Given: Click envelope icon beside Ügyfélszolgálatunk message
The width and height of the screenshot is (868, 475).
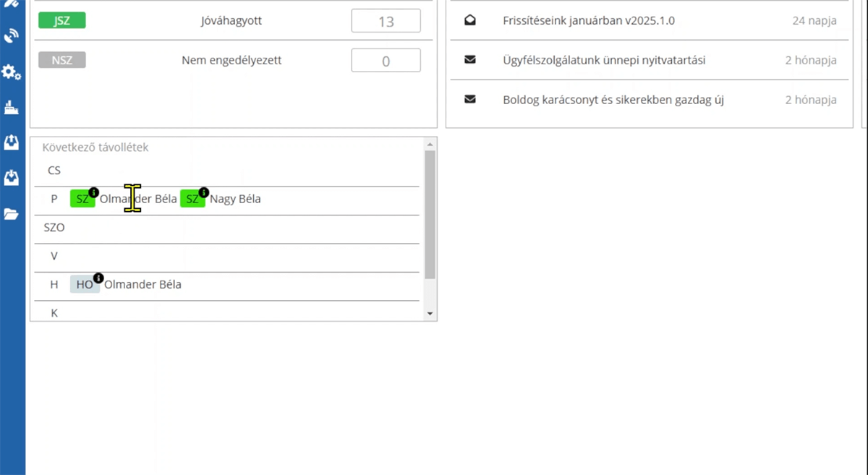Looking at the screenshot, I should point(470,60).
